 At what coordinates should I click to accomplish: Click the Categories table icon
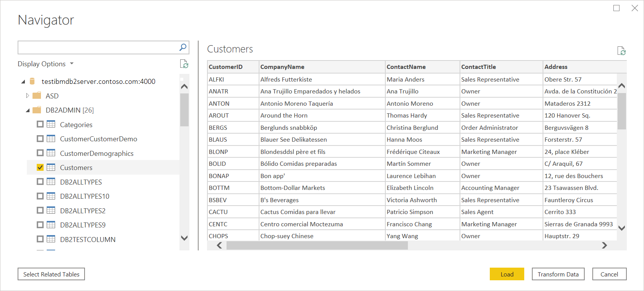(51, 124)
